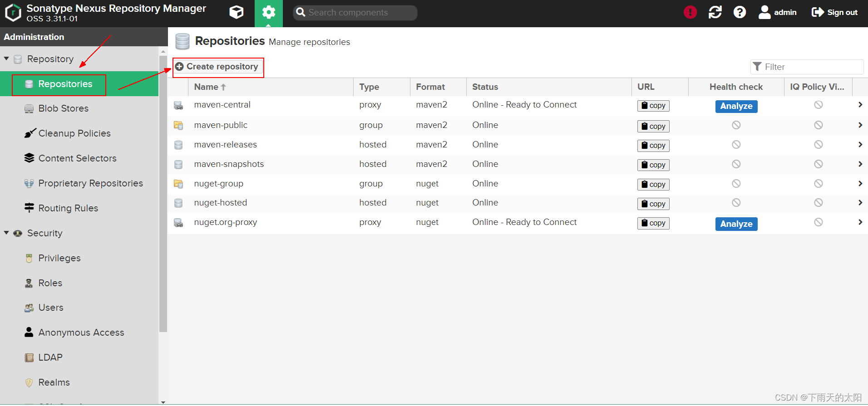Screen dimensions: 868x406
Task: Copy URL of nuget.org-proxy
Action: point(653,223)
